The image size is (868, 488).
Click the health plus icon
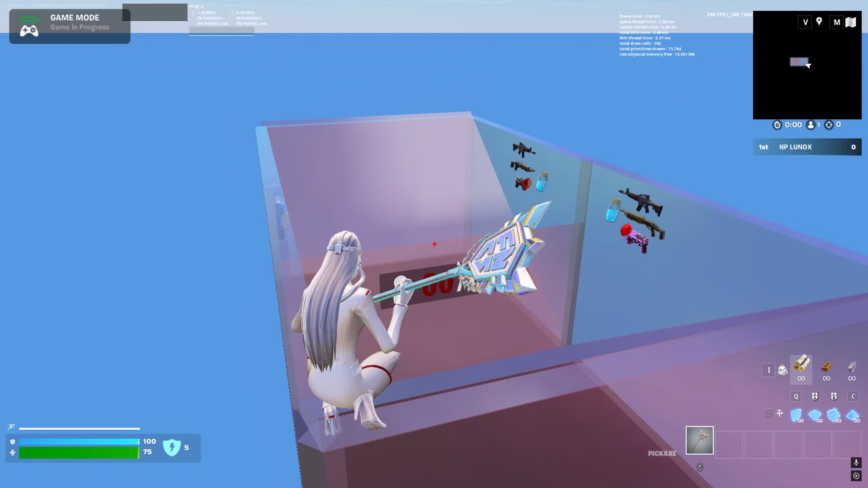12,452
